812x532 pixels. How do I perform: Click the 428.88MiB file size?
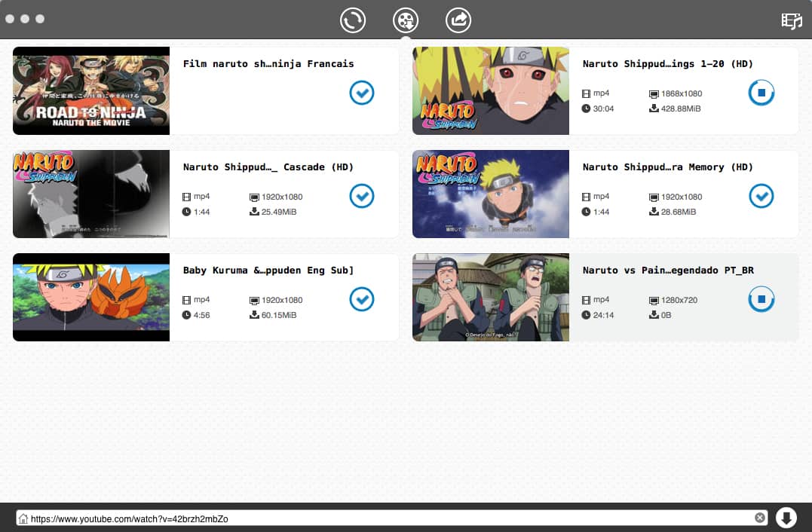681,109
